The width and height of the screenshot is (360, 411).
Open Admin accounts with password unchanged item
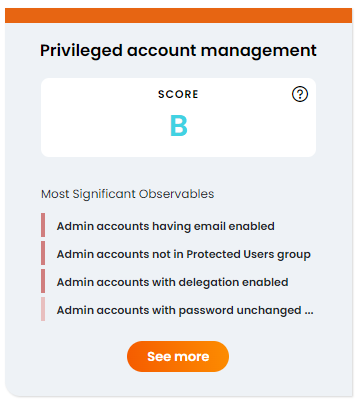click(x=185, y=310)
